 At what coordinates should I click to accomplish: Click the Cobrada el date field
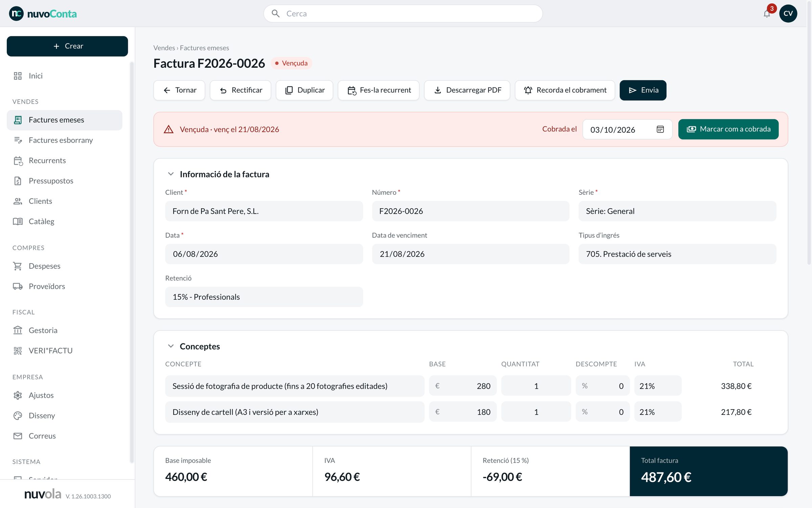627,129
